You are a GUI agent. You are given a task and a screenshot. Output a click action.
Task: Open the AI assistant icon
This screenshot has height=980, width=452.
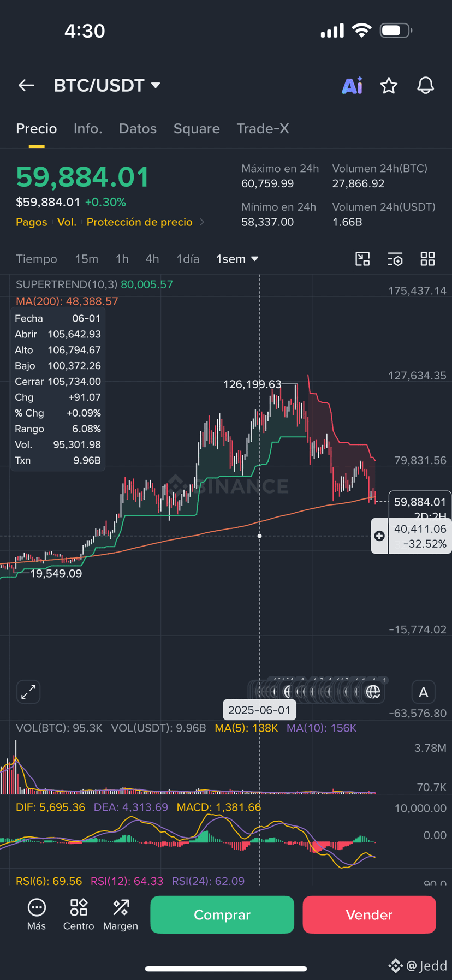352,86
